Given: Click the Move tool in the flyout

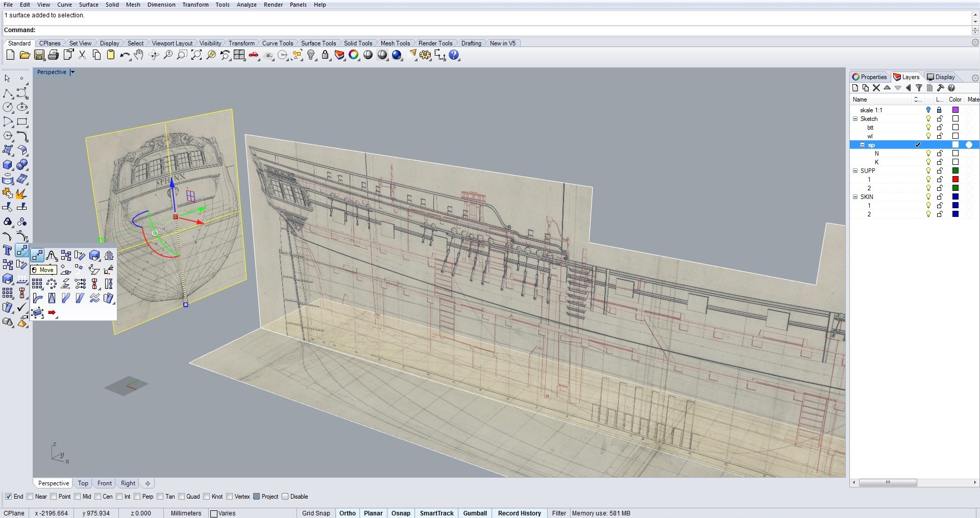Looking at the screenshot, I should pos(37,256).
